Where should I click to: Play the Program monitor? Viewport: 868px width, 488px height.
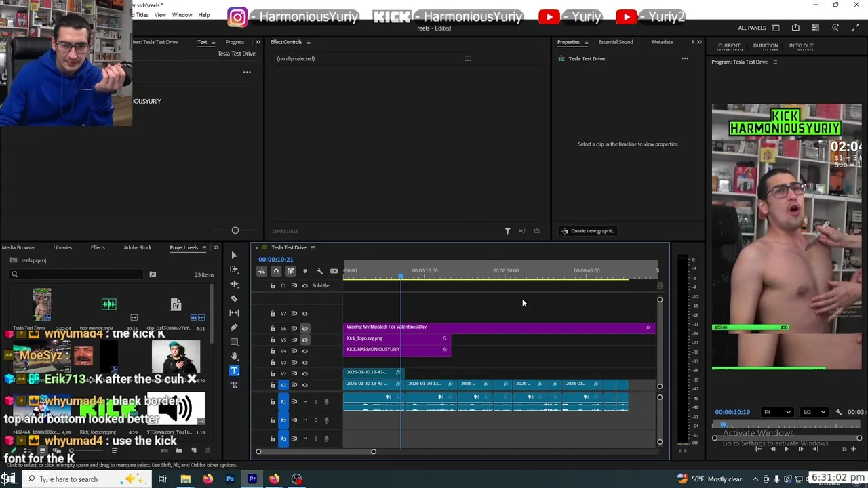[x=787, y=449]
